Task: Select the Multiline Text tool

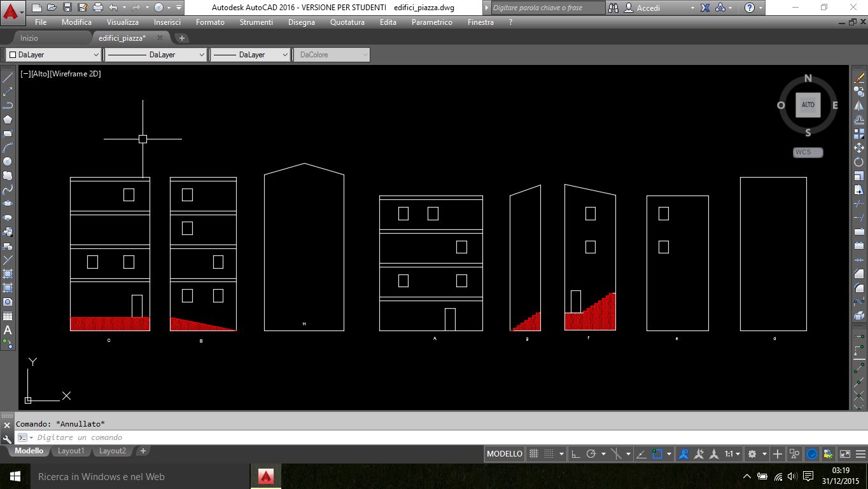Action: coord(8,330)
